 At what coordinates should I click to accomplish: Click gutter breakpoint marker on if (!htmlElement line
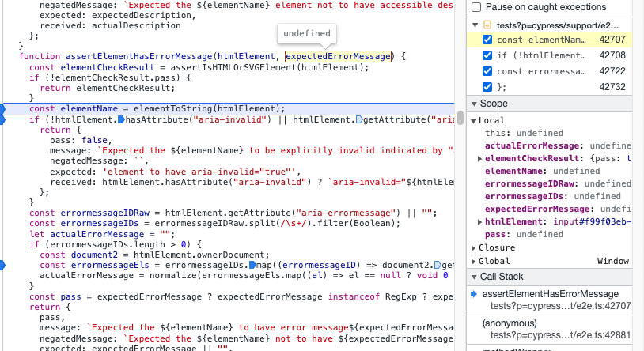pos(2,119)
